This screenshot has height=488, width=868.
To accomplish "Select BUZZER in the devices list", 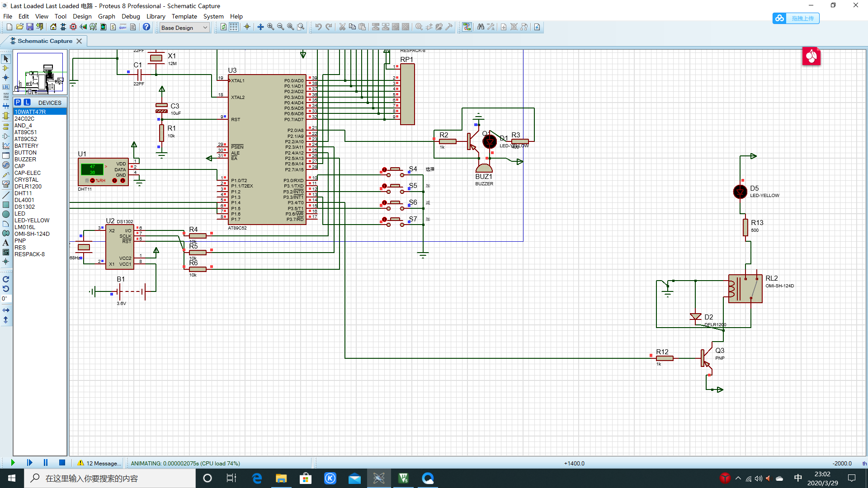I will coord(40,160).
